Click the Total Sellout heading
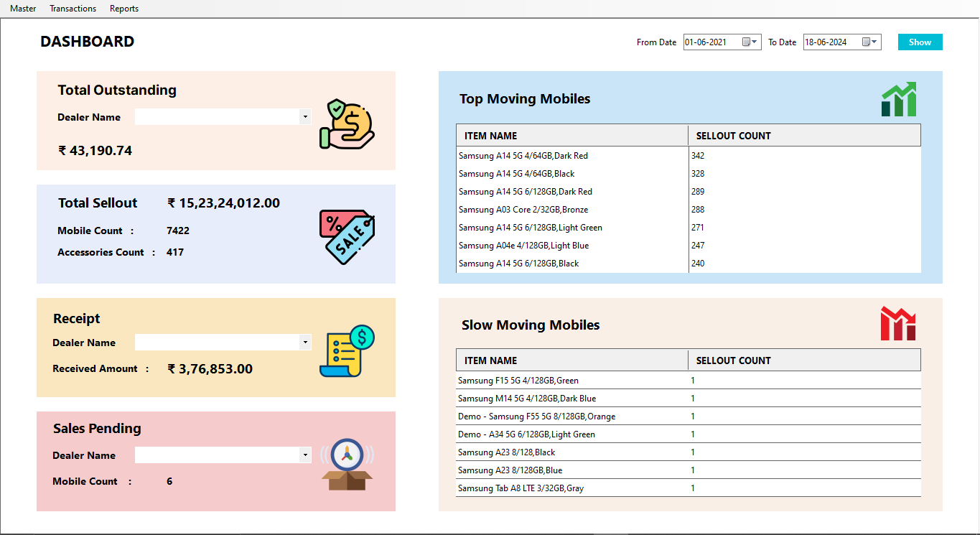The height and width of the screenshot is (535, 980). click(x=98, y=203)
